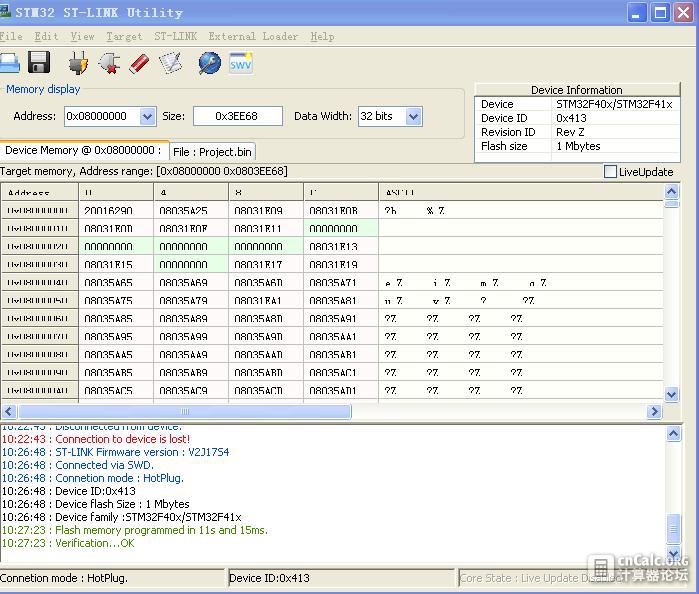Open the Target menu
Viewport: 699px width, 594px height.
pos(124,37)
